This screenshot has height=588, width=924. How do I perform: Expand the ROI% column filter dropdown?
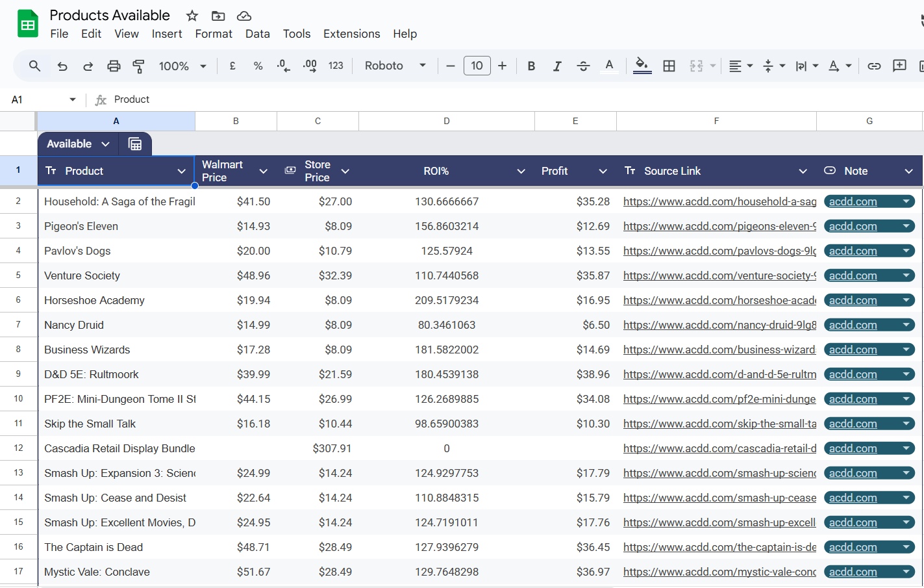[x=521, y=171]
